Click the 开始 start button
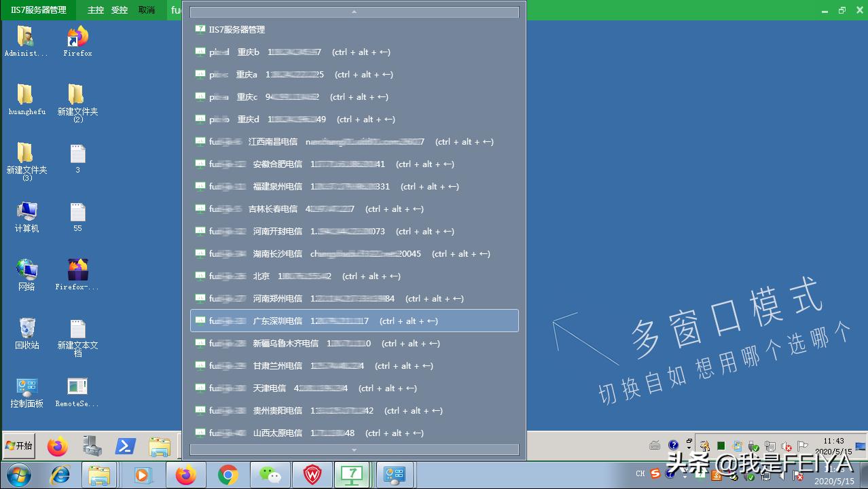 click(x=19, y=446)
